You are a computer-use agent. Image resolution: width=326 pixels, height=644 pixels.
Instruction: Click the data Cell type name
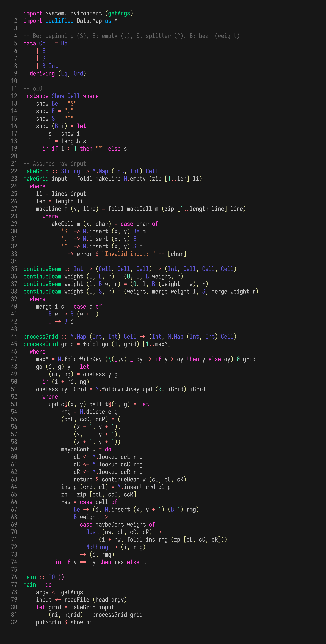[x=45, y=43]
